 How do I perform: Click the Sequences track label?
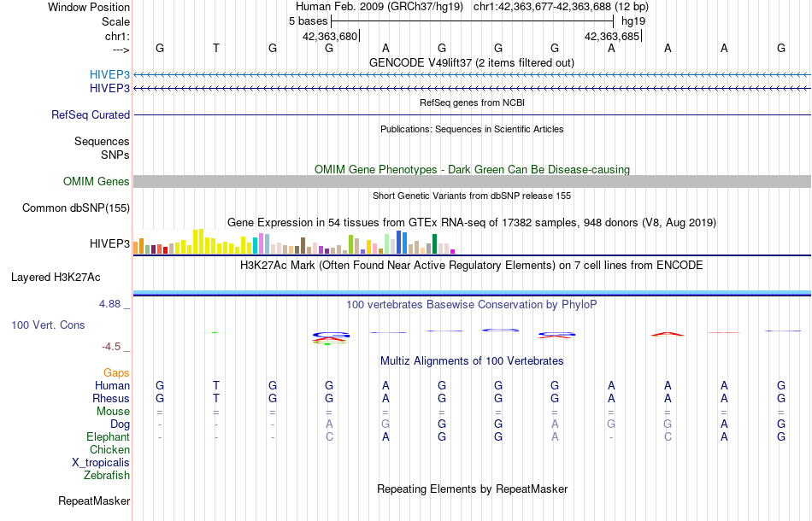(x=102, y=141)
